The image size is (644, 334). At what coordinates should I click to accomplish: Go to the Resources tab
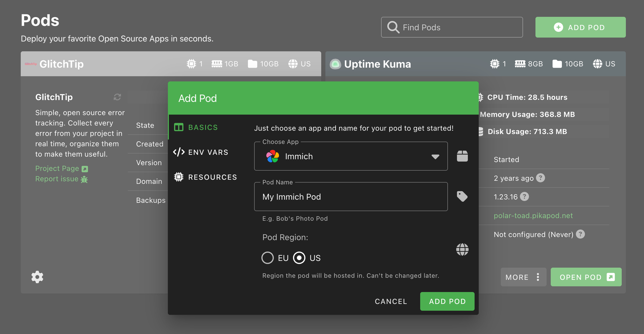(212, 177)
